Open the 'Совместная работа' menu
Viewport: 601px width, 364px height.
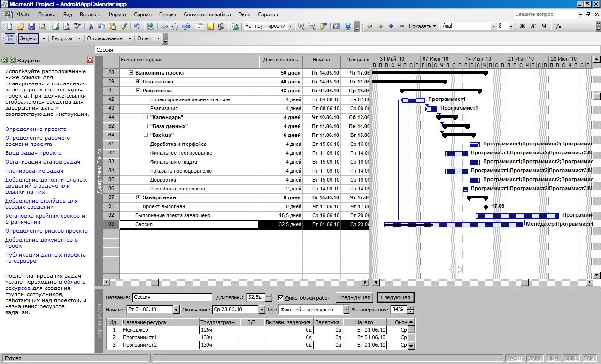click(207, 15)
